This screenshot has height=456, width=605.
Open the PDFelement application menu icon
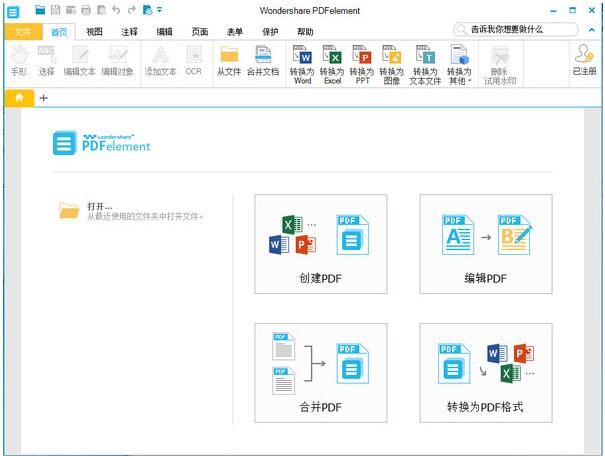click(13, 12)
